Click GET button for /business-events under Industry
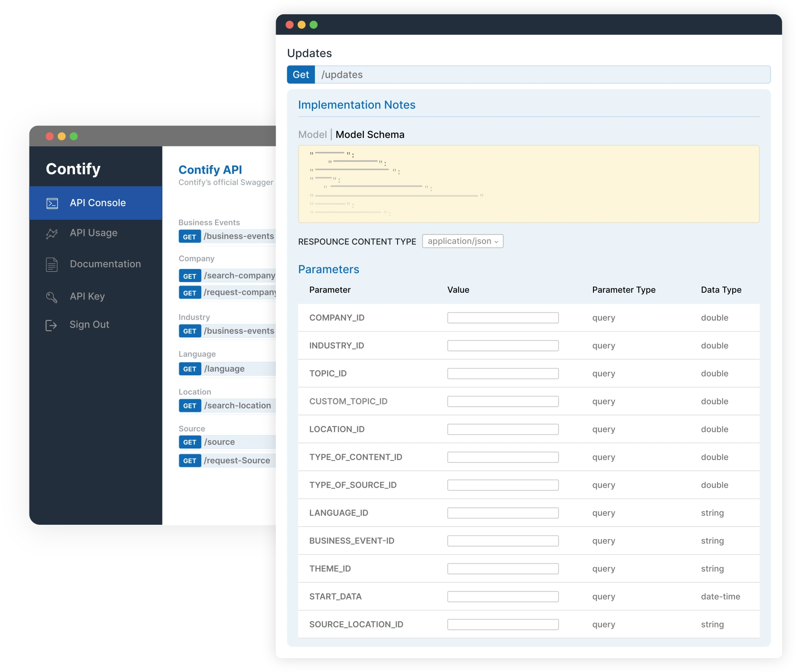Image resolution: width=796 pixels, height=672 pixels. pyautogui.click(x=190, y=331)
